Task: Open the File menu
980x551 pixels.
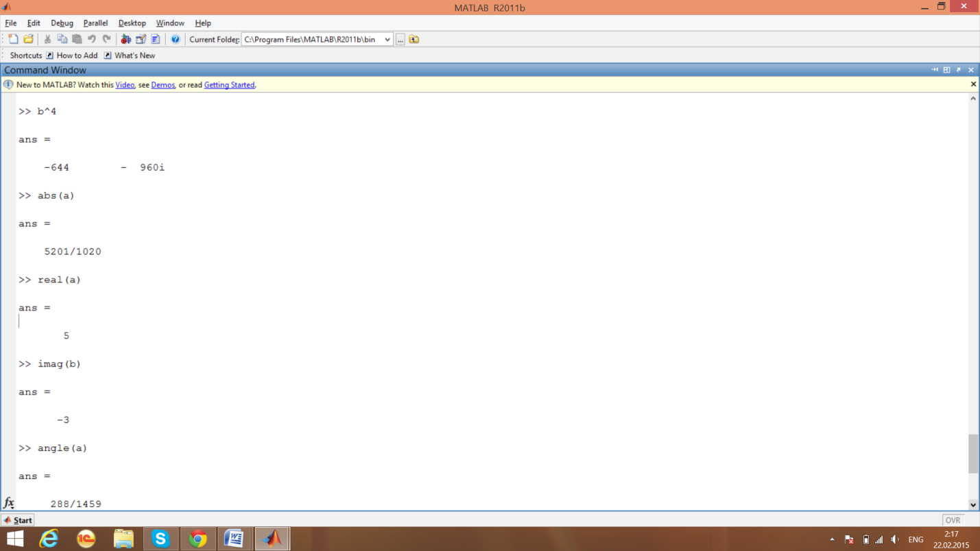Action: 11,23
